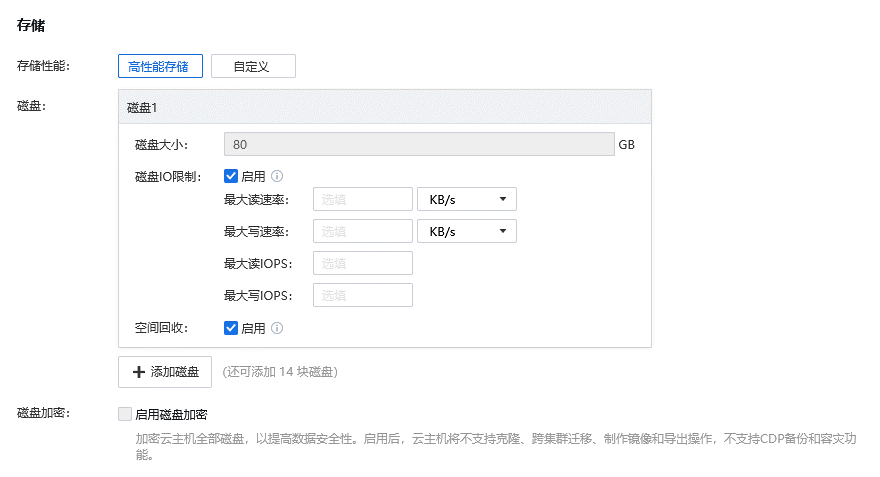Click the 磁盘1 panel header
880x477 pixels.
tap(385, 107)
